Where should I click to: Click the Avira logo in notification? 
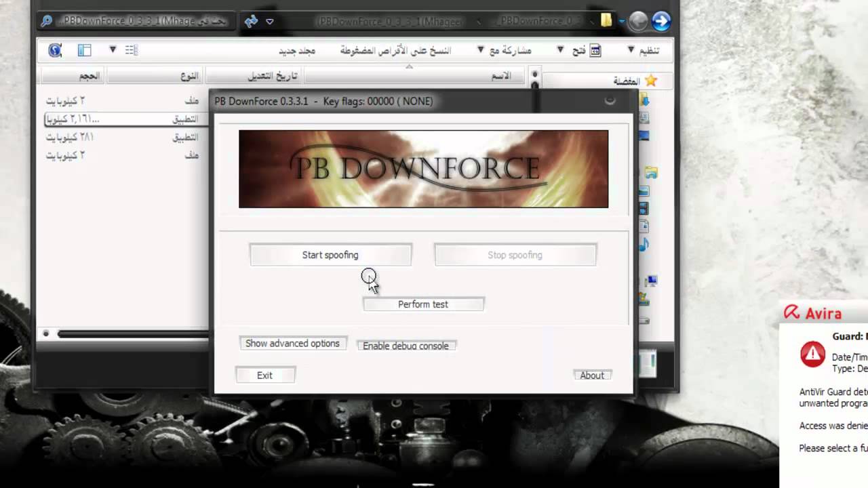[x=813, y=313]
